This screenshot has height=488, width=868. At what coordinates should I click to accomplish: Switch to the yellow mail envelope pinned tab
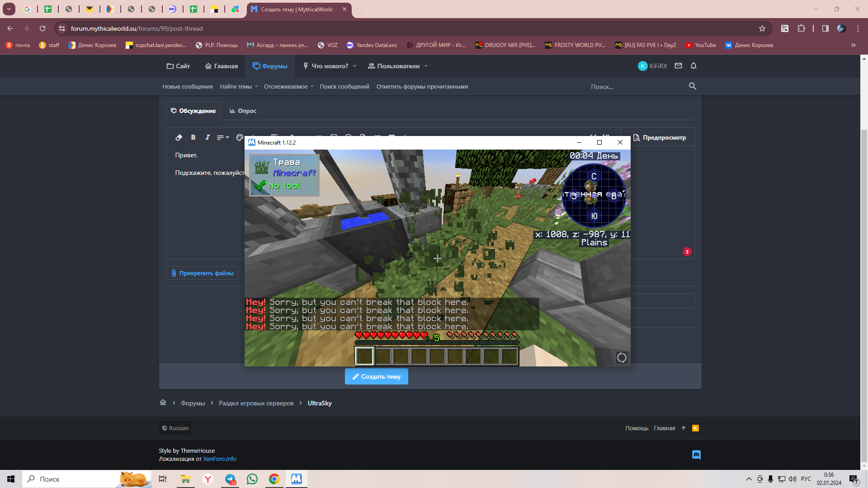90,9
